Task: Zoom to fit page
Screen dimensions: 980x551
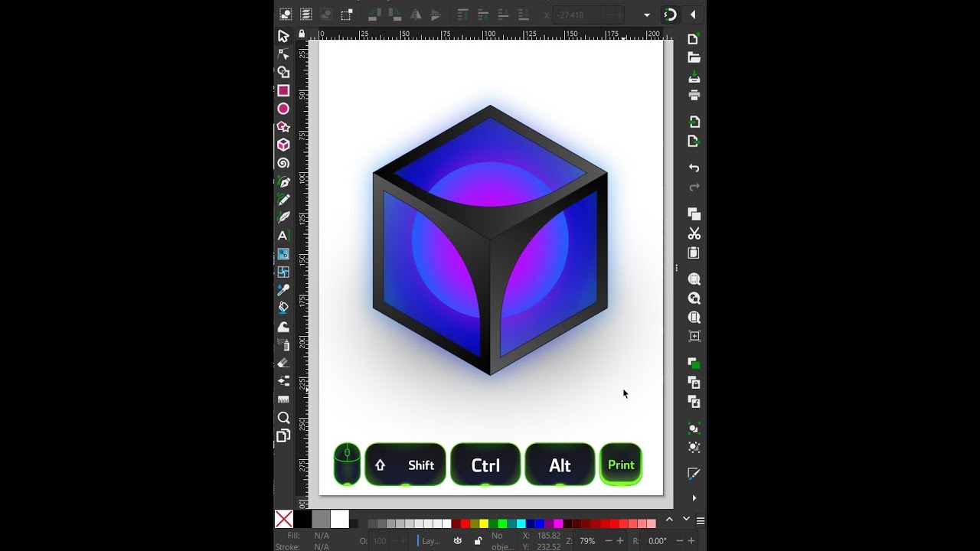Action: [x=694, y=317]
